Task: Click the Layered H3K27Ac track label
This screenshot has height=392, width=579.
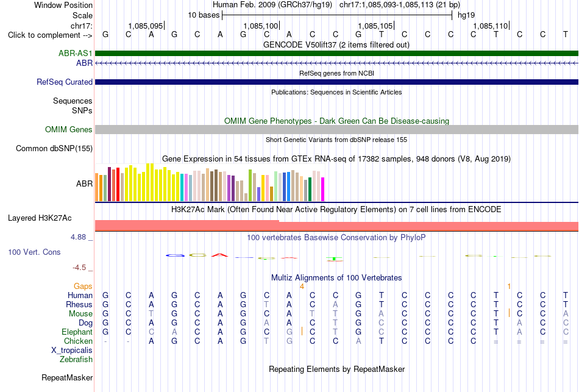Action: click(40, 218)
